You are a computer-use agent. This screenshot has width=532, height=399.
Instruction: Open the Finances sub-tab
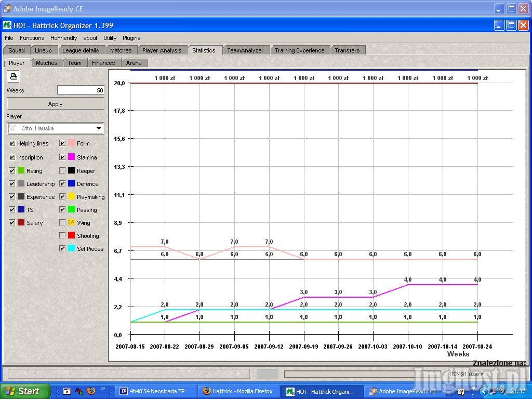103,63
